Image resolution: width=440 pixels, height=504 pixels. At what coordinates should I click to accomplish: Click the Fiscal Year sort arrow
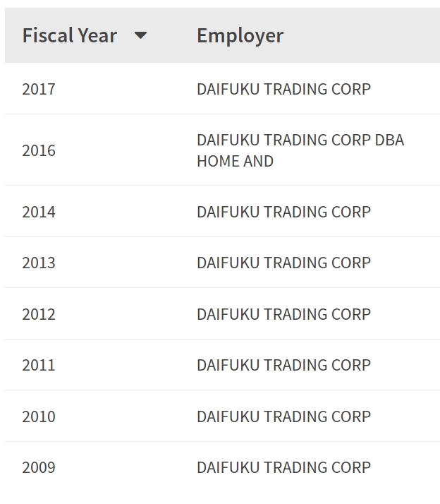140,35
